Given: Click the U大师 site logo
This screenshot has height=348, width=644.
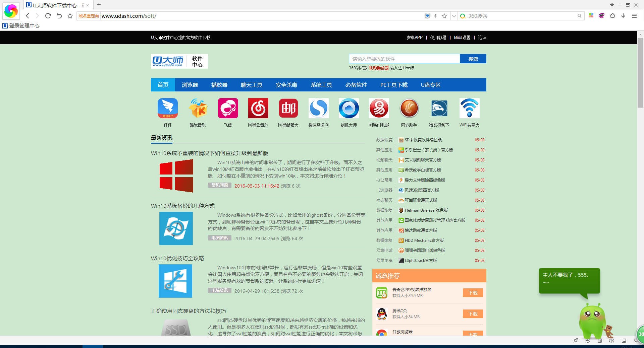Looking at the screenshot, I should coord(179,61).
